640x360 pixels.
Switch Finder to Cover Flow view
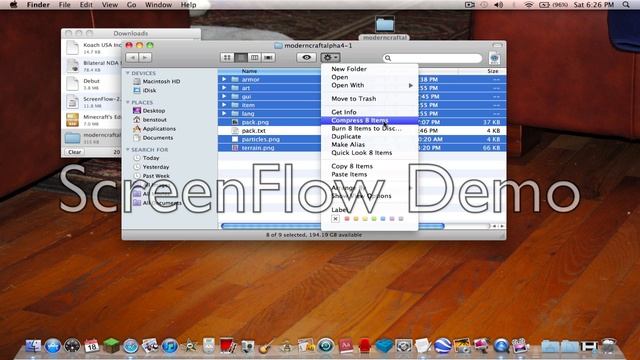[268, 58]
